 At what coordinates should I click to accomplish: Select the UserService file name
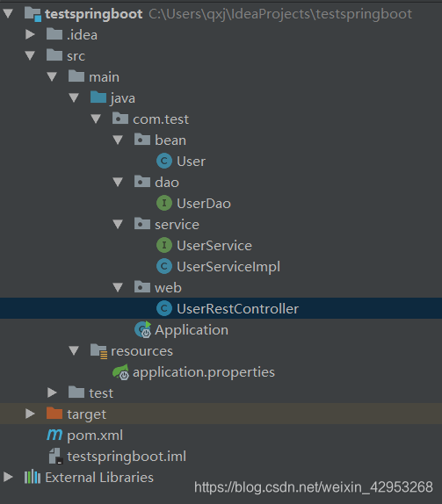coord(214,245)
